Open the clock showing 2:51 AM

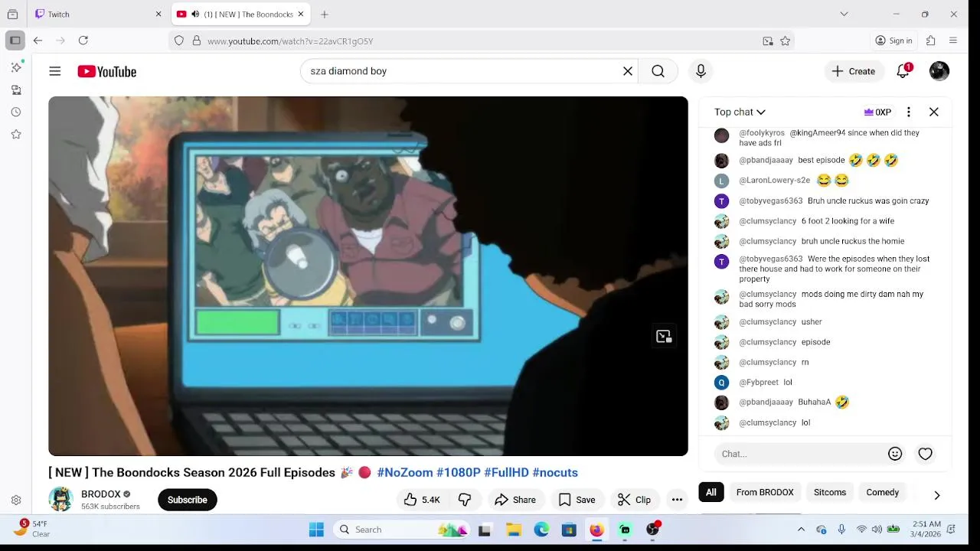[926, 529]
